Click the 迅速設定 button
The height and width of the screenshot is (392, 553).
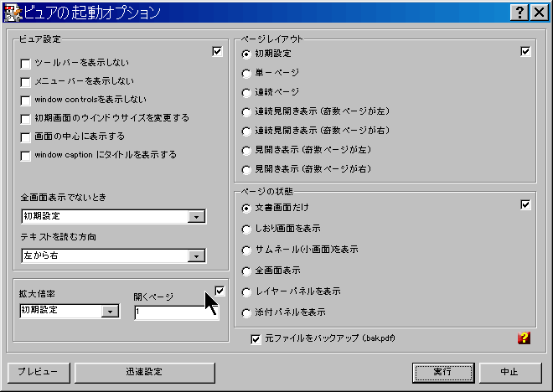pos(145,373)
